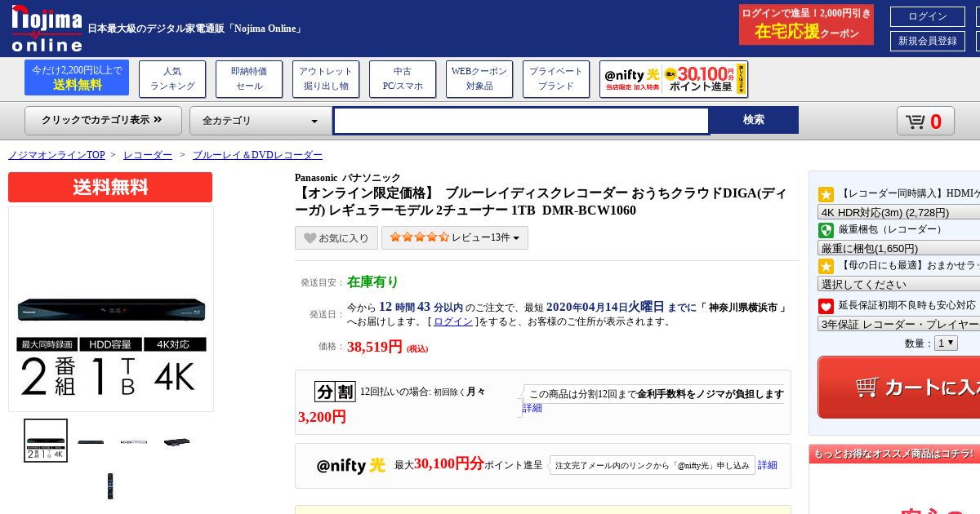Viewport: 980px width, 514px height.
Task: Click the 送料無料 free shipping badge
Action: [77, 78]
